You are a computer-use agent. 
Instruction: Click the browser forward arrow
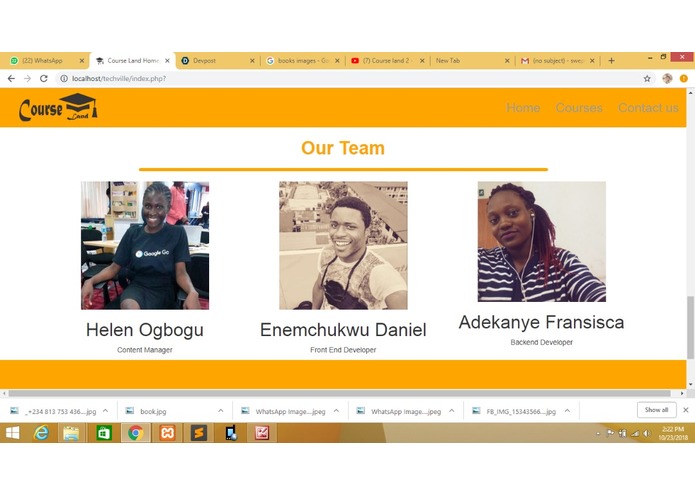click(27, 78)
